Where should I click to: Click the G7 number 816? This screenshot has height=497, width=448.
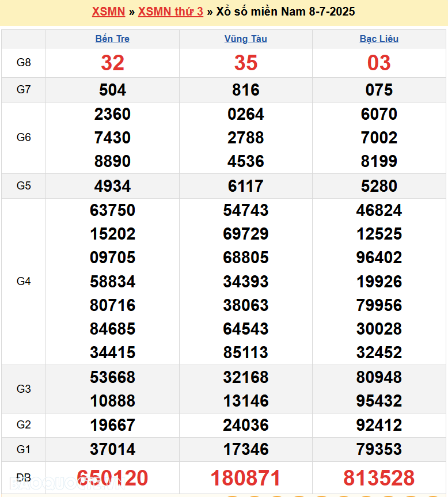[x=246, y=90]
